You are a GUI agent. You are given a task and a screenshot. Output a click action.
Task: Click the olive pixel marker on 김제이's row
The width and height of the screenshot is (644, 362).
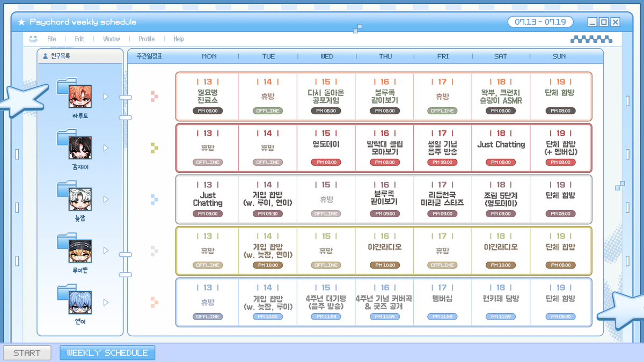[154, 148]
